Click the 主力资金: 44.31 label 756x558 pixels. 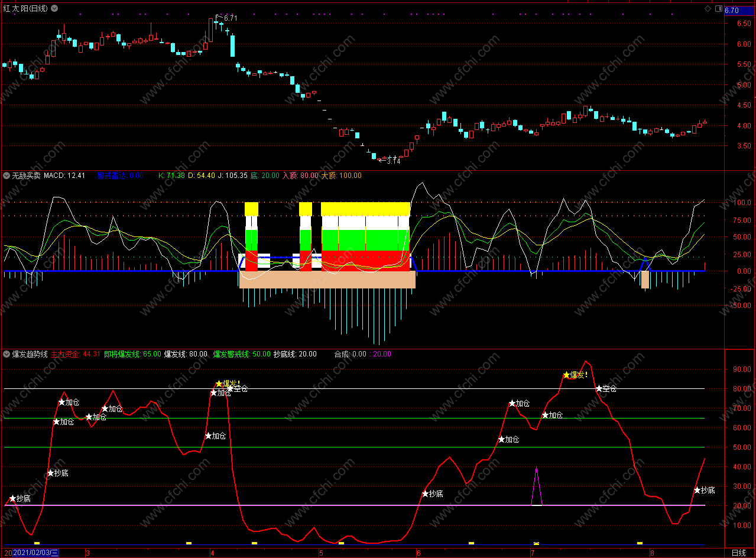click(x=76, y=355)
